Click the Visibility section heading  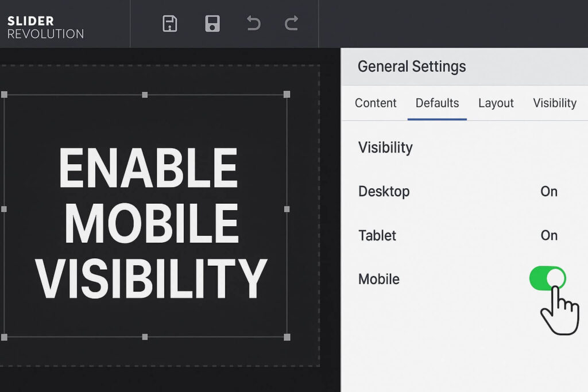point(385,148)
